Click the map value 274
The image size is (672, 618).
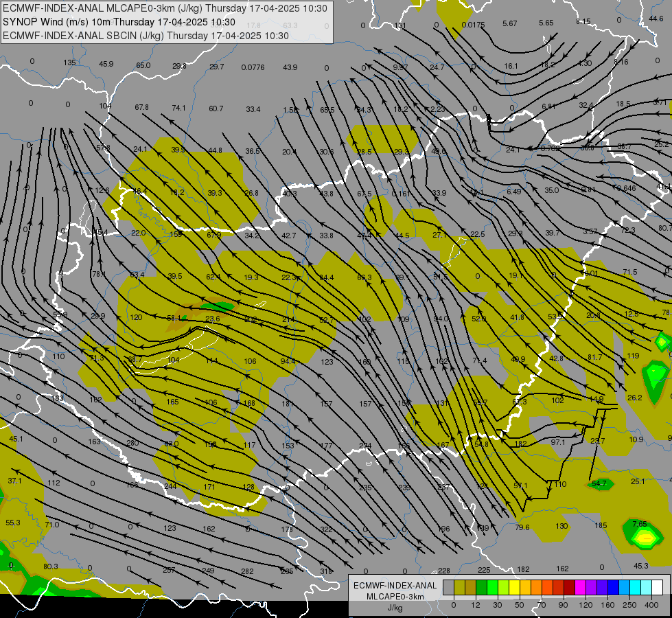[x=365, y=446]
